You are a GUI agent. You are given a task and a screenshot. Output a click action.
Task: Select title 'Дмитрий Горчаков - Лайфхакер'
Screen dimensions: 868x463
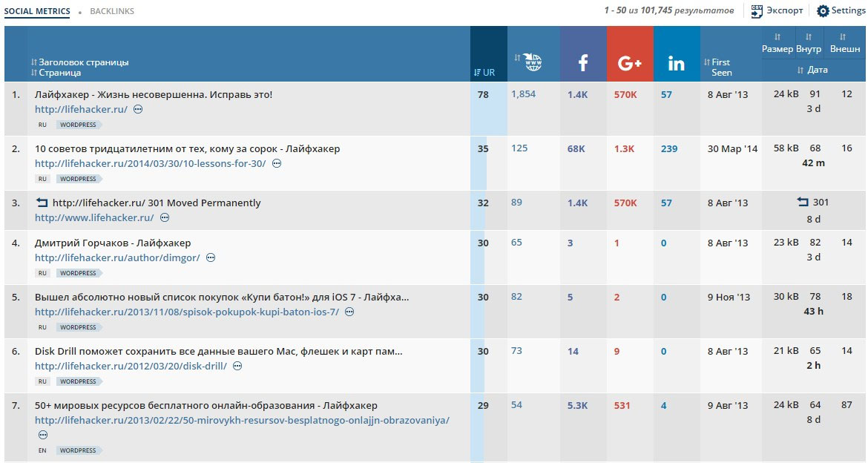(x=113, y=243)
